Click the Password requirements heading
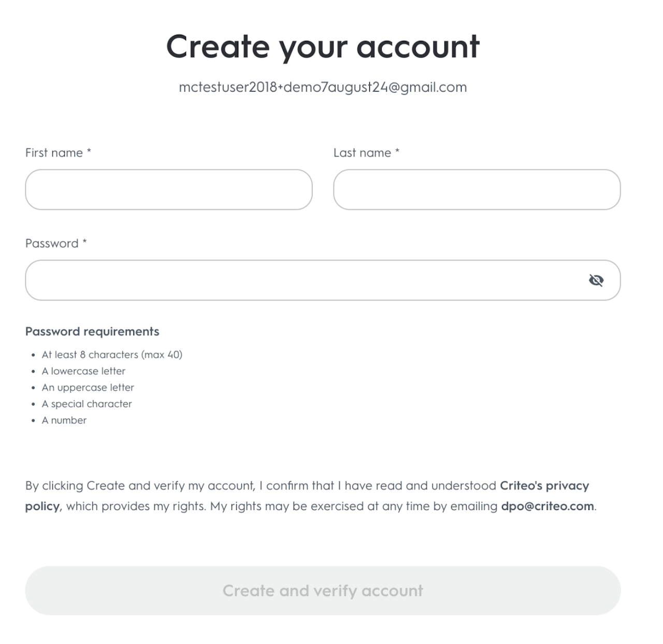Screen dimensions: 663x644 pyautogui.click(x=92, y=331)
